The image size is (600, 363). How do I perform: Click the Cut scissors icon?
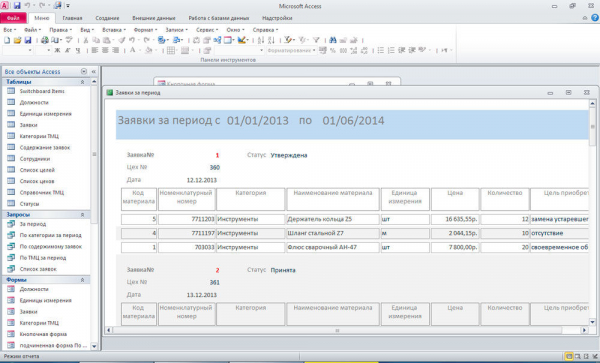coord(86,40)
